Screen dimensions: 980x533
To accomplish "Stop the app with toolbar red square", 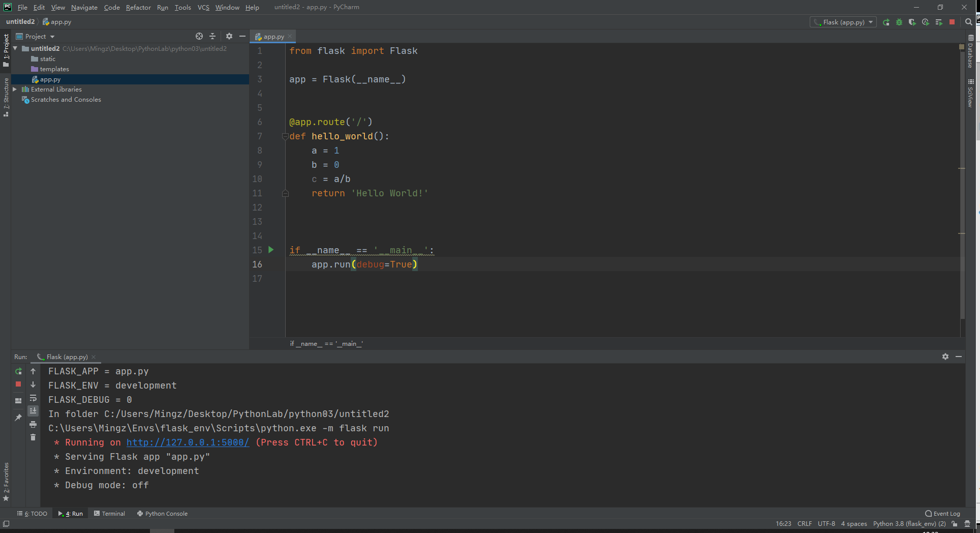I will click(952, 22).
